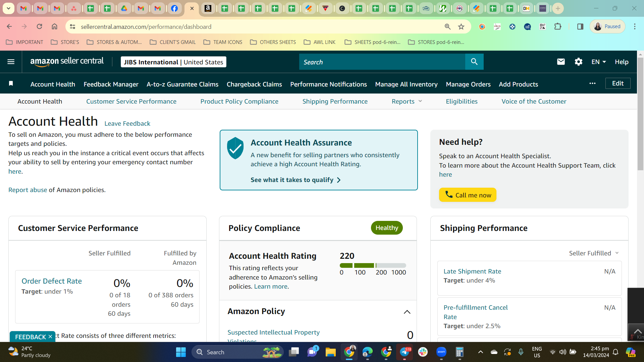Open the Eligibilities tab
The width and height of the screenshot is (644, 362).
(462, 101)
